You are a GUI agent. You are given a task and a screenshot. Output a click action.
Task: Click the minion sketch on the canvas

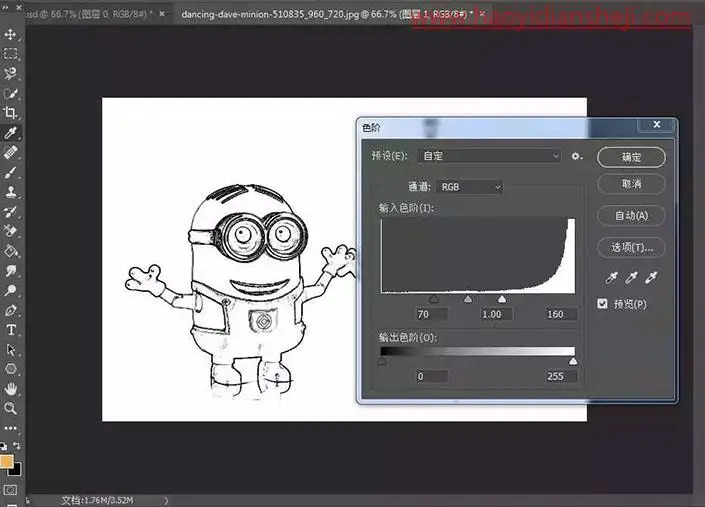[243, 292]
